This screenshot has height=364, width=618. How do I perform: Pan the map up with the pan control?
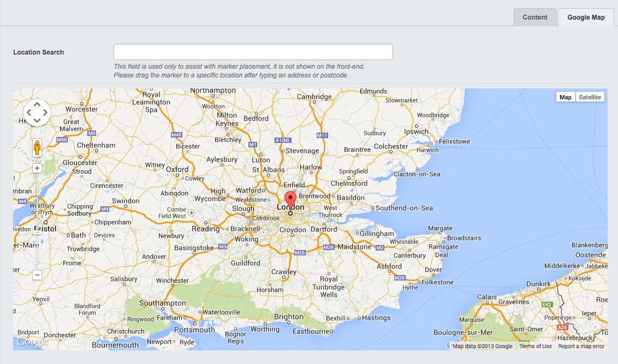(x=37, y=104)
